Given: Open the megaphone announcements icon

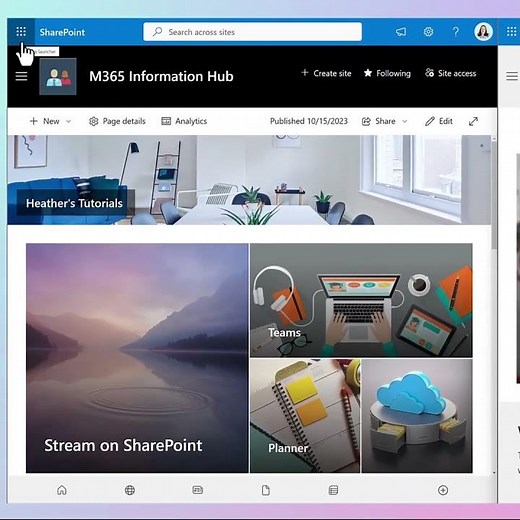Looking at the screenshot, I should 401,32.
